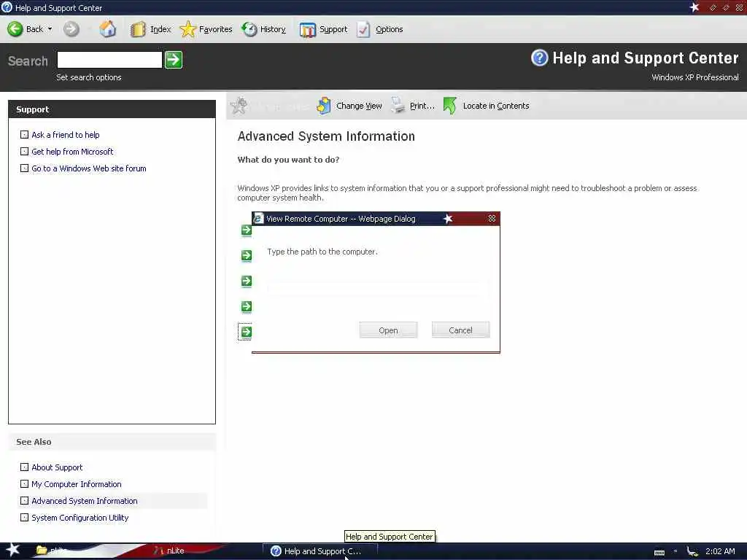Click the Options toolbar label
The height and width of the screenshot is (560, 747).
pyautogui.click(x=390, y=29)
